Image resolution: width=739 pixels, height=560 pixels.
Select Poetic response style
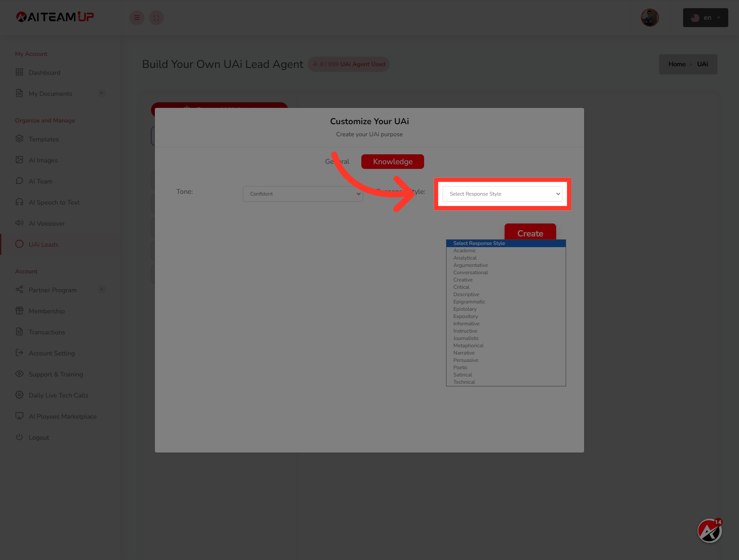pyautogui.click(x=506, y=367)
